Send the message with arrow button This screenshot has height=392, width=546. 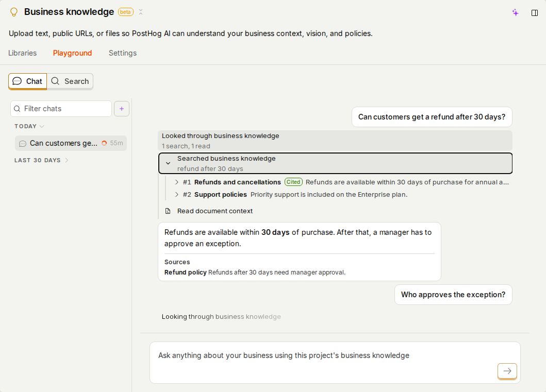(x=507, y=371)
